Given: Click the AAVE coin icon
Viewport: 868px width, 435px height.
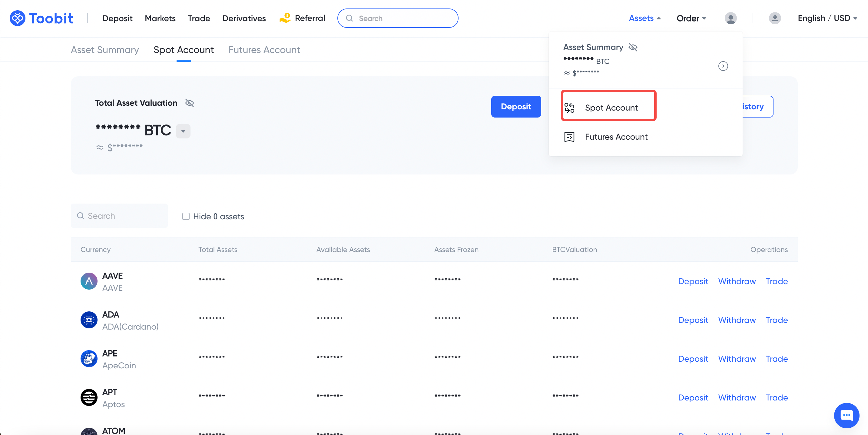Looking at the screenshot, I should pyautogui.click(x=89, y=281).
